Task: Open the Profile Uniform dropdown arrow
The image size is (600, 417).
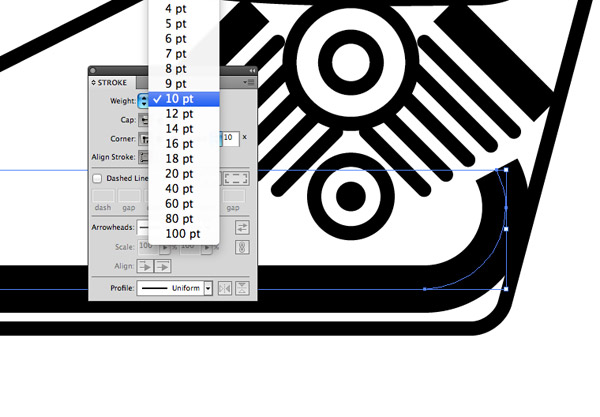Action: (208, 288)
